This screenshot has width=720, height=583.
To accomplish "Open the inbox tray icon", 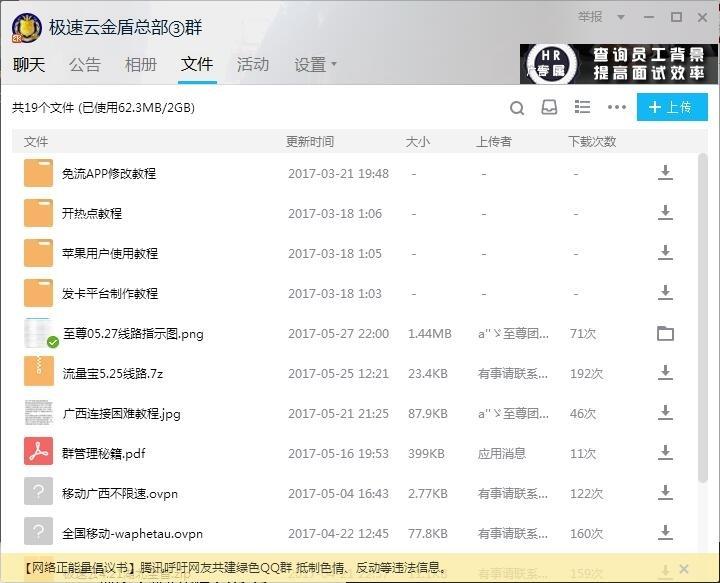I will point(549,107).
